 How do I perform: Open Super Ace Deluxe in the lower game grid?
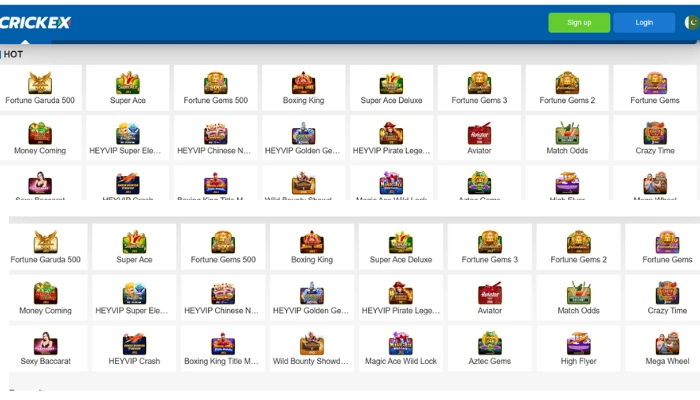point(401,247)
